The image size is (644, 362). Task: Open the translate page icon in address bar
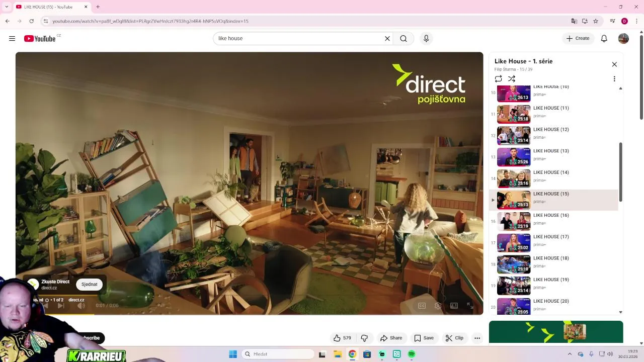pyautogui.click(x=574, y=21)
